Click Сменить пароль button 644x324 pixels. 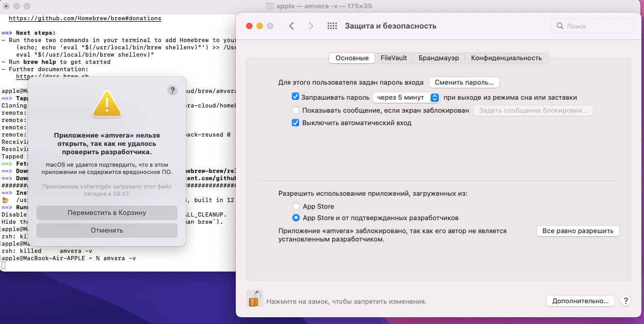click(464, 82)
